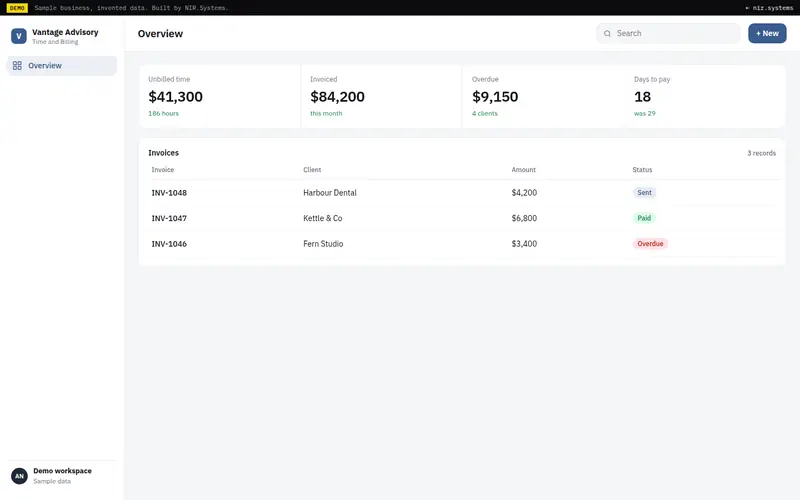The image size is (800, 500).
Task: Select the Kettle & Co client cell
Action: [322, 218]
